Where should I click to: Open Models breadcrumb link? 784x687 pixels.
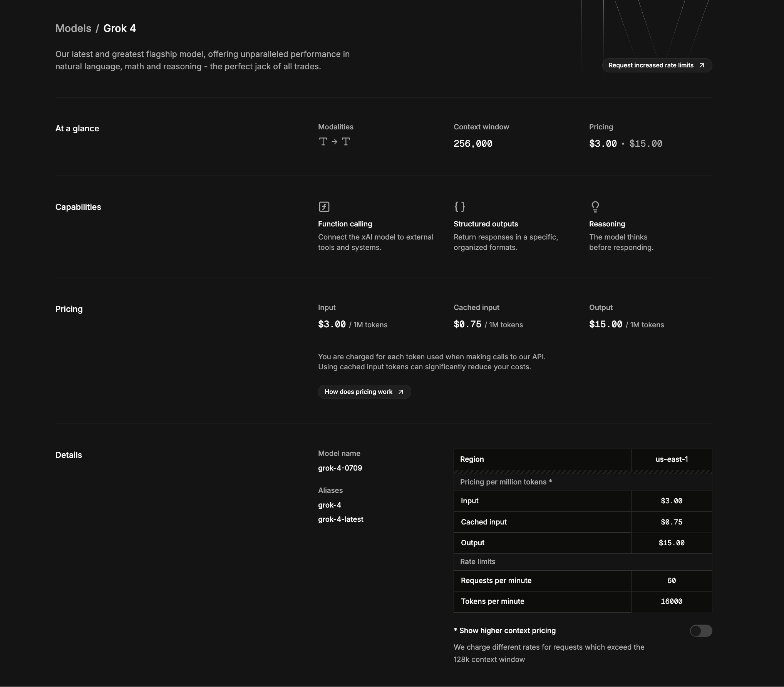pyautogui.click(x=73, y=28)
